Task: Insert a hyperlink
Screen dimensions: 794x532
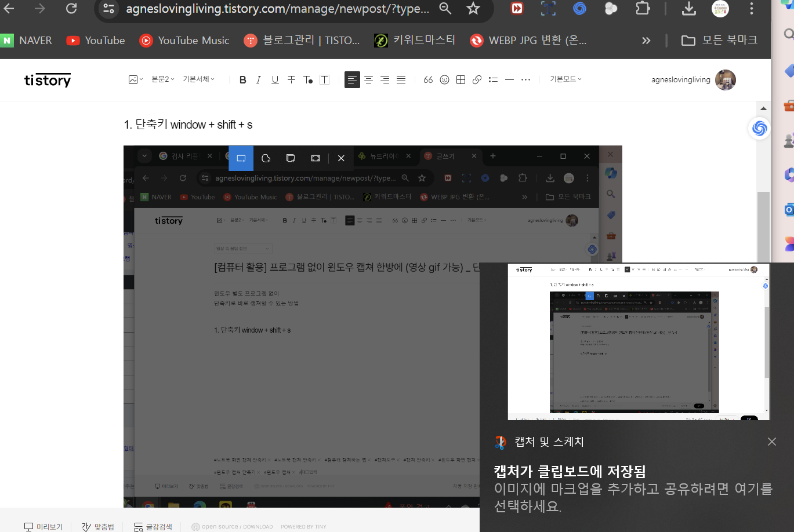Action: coord(477,79)
